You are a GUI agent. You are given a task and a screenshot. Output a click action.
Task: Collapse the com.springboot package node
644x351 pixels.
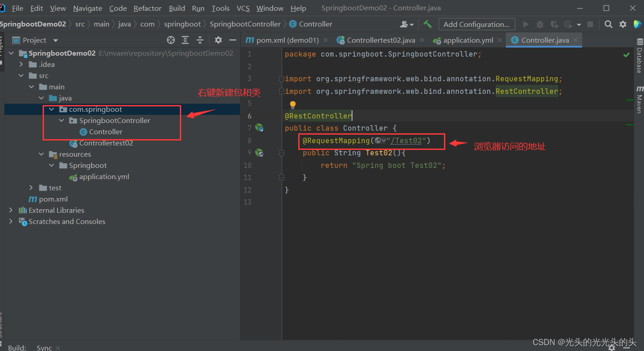51,109
